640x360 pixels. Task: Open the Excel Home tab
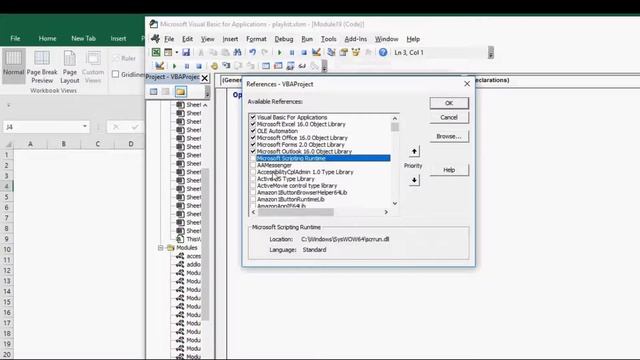[47, 38]
